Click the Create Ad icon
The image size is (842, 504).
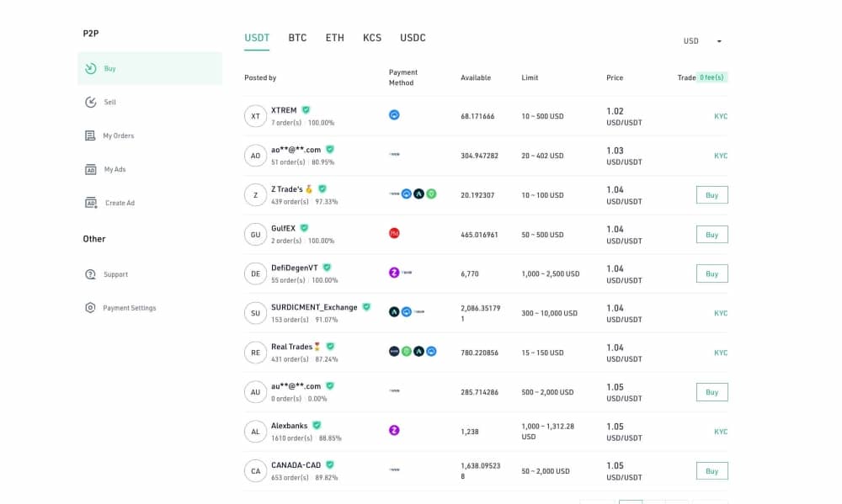91,203
